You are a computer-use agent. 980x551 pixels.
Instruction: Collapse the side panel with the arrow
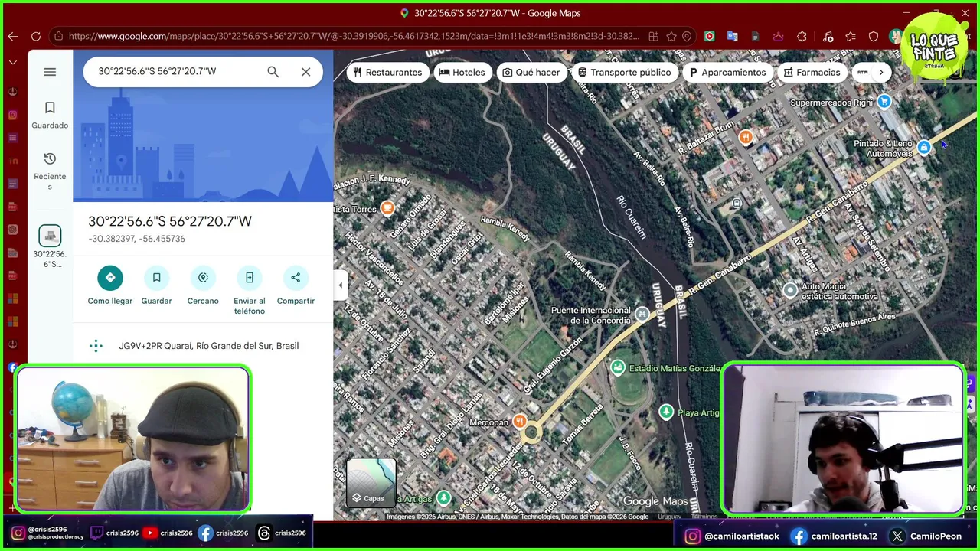pos(341,285)
